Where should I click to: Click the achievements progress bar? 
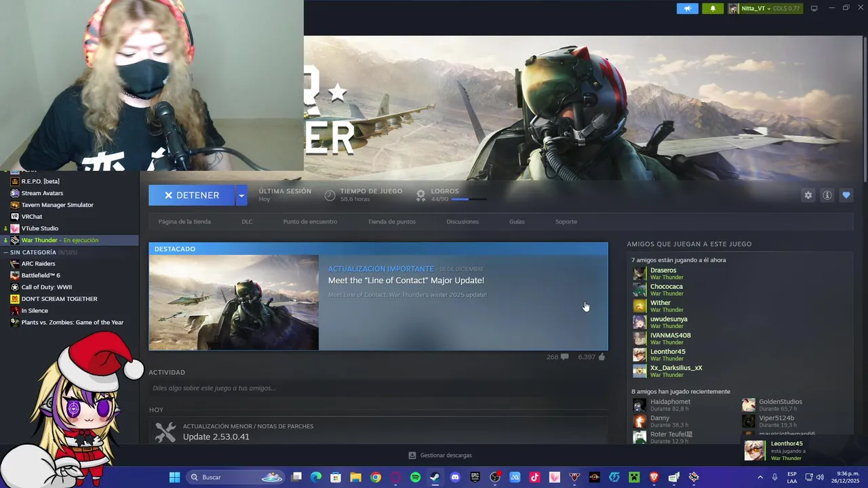[x=468, y=199]
